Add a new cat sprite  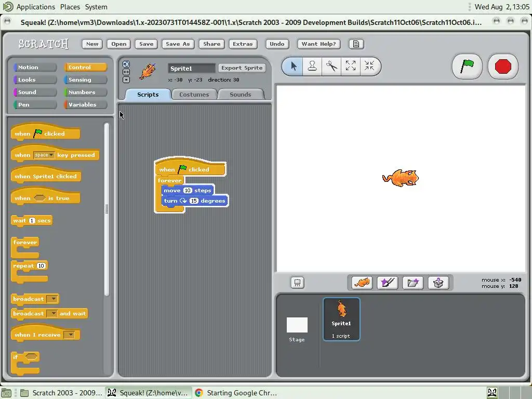362,283
